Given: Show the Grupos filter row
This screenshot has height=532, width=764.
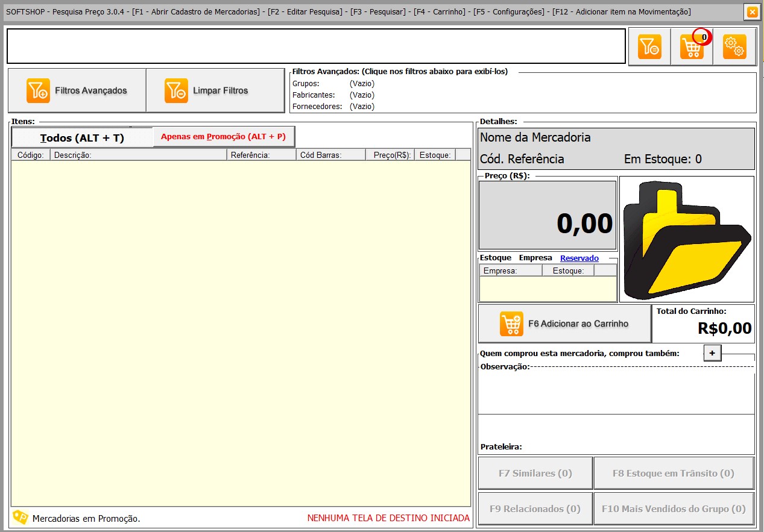Looking at the screenshot, I should pyautogui.click(x=333, y=84).
